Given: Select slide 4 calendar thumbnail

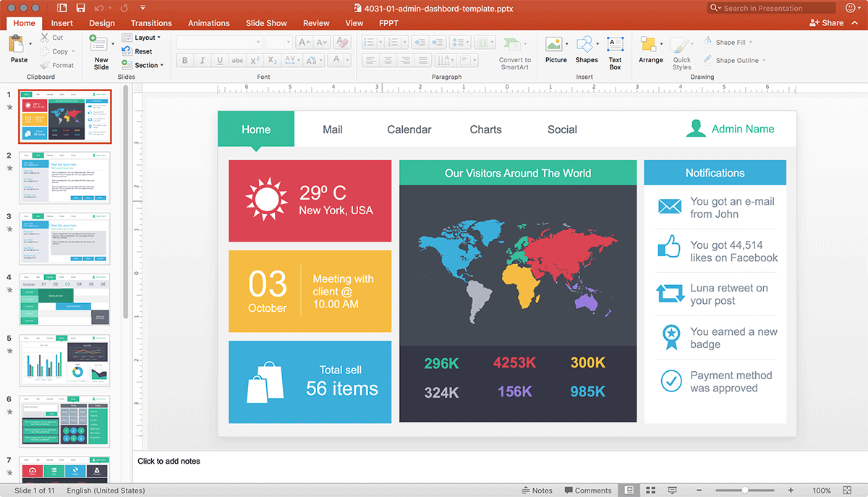Looking at the screenshot, I should [65, 300].
